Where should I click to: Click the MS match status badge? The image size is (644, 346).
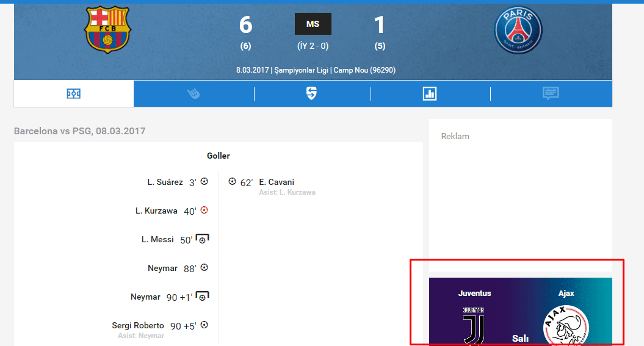tap(313, 24)
